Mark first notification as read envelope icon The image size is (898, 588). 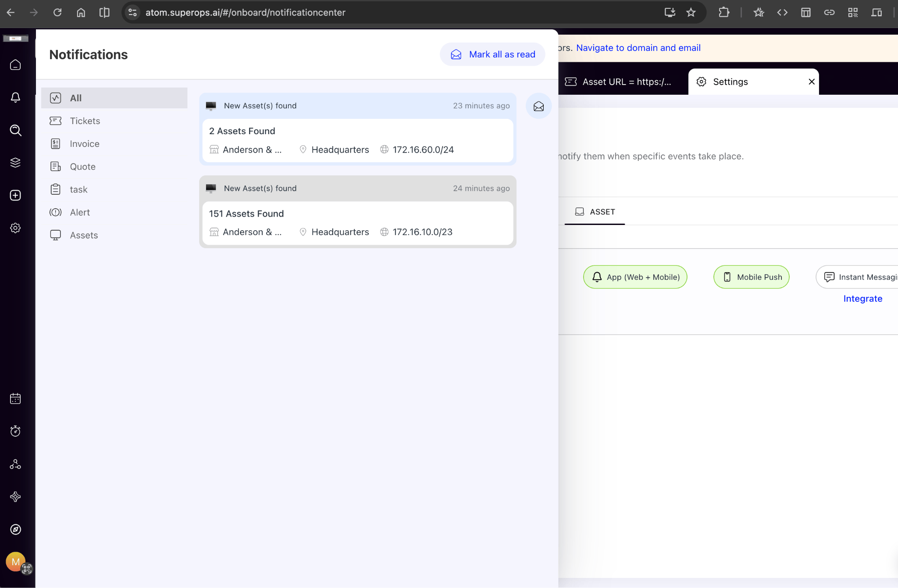538,106
